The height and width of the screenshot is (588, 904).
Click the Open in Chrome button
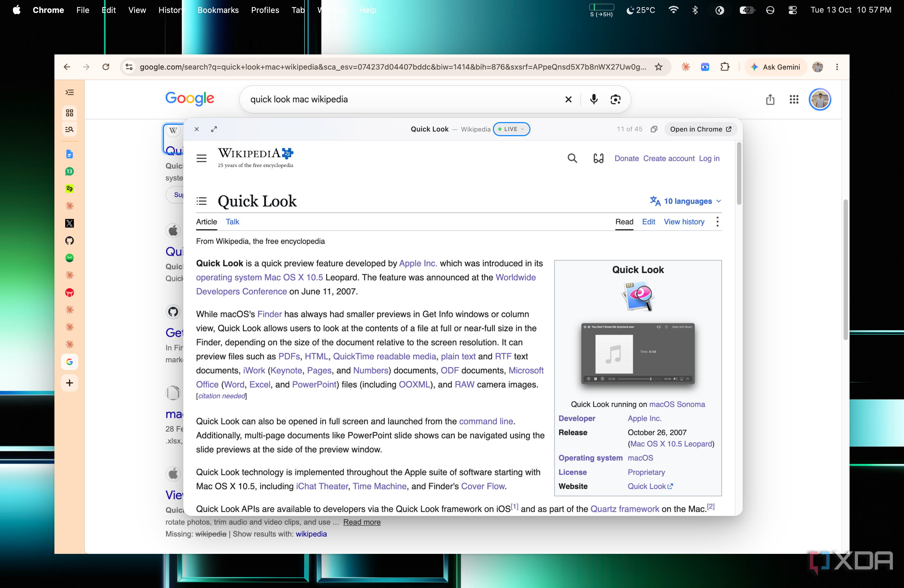click(x=700, y=129)
